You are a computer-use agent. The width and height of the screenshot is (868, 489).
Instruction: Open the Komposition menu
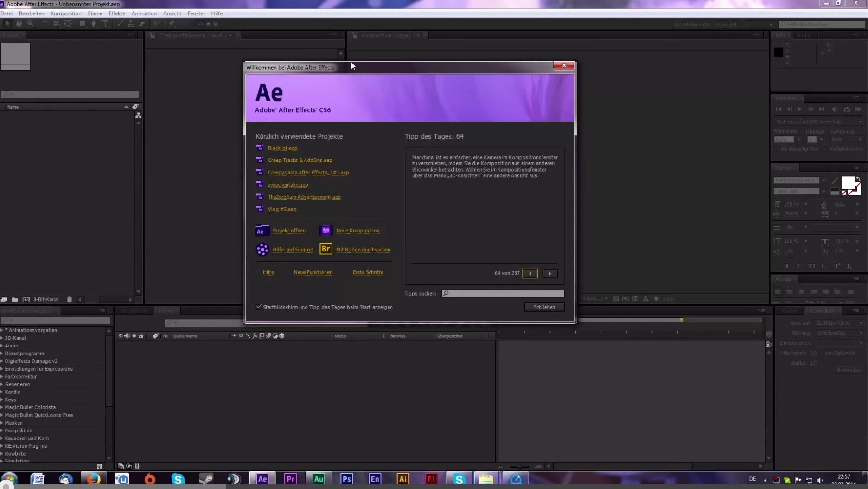66,13
